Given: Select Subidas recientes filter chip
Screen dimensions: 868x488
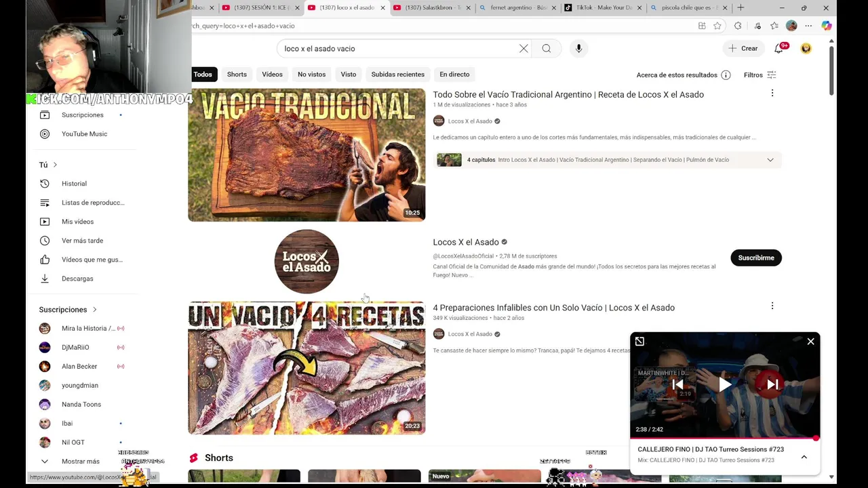Looking at the screenshot, I should 397,75.
